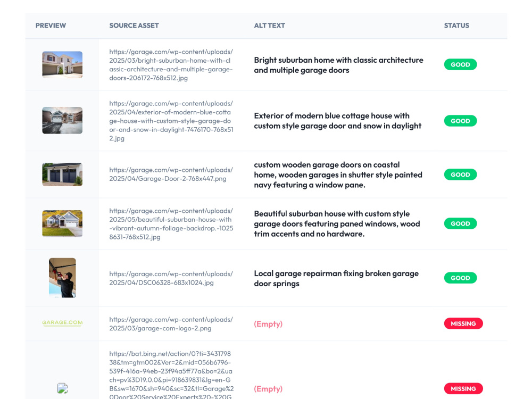
Task: Open the autumn foliage suburban house thumbnail
Action: (62, 223)
